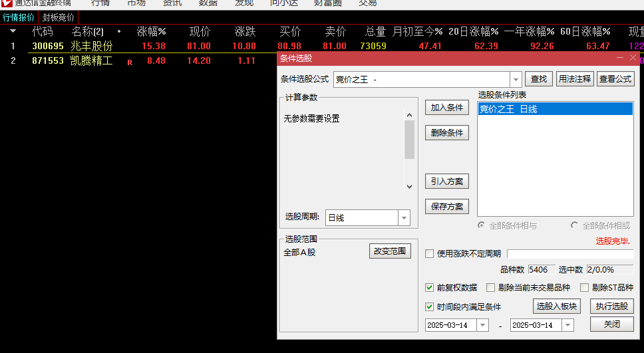
Task: Click 删除条件 button
Action: [447, 132]
